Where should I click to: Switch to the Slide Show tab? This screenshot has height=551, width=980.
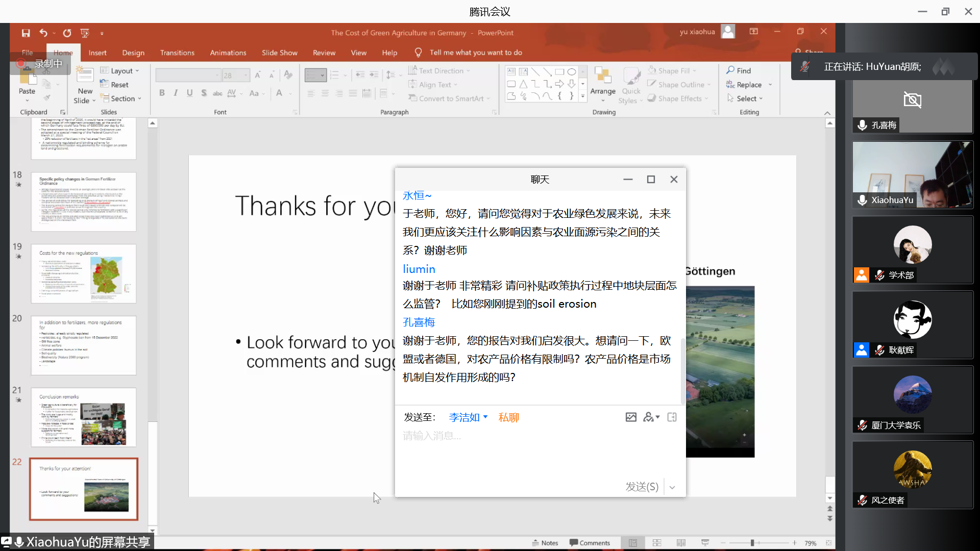pos(279,53)
